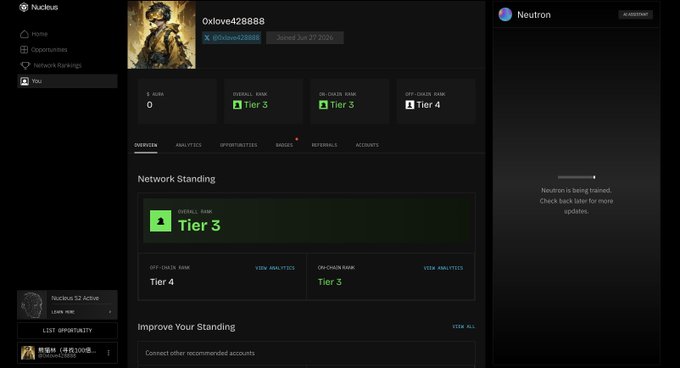View analytics for On-Chain Rank
Image resolution: width=680 pixels, height=368 pixels.
point(443,268)
